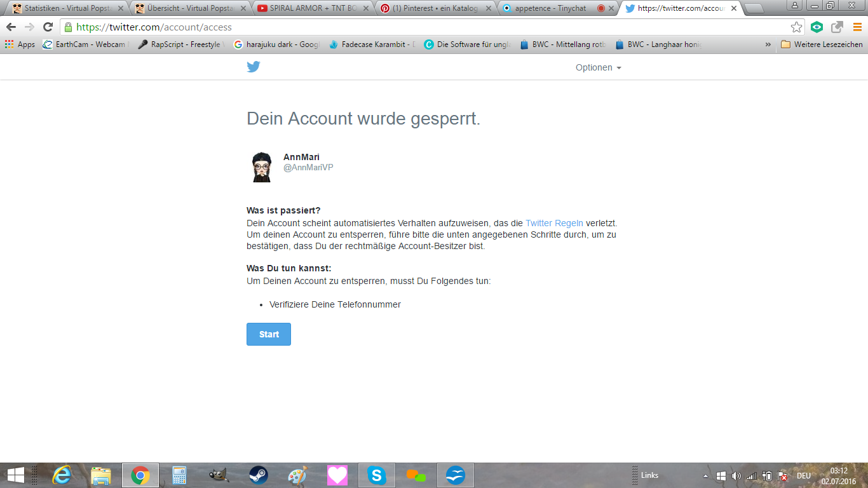868x488 pixels.
Task: Click the orange-green chat bubbles taskbar icon
Action: [x=416, y=475]
